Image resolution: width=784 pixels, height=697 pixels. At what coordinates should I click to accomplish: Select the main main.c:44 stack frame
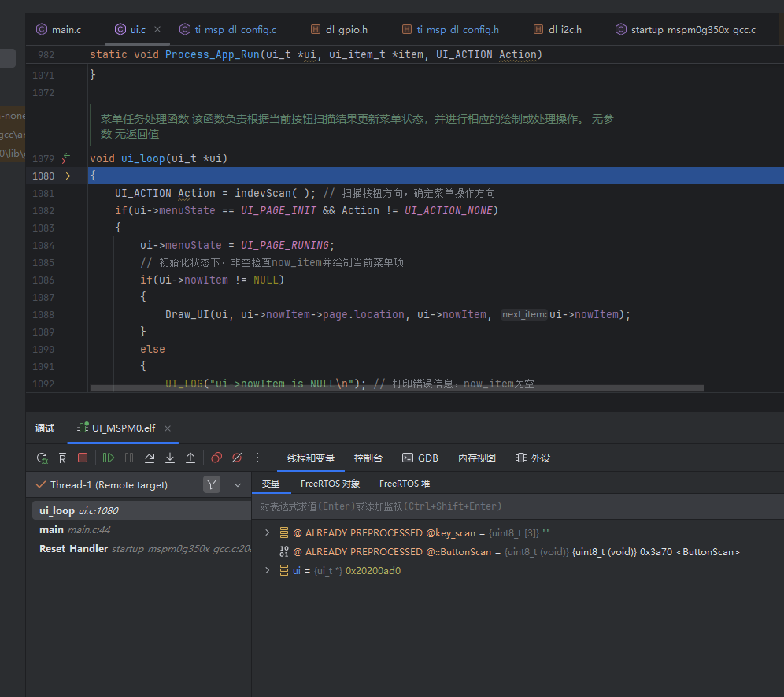tap(142, 529)
